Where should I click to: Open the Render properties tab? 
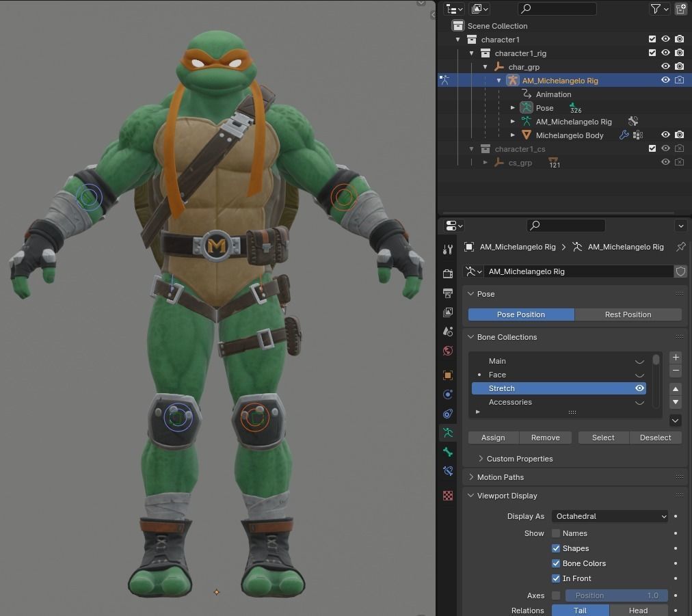447,273
